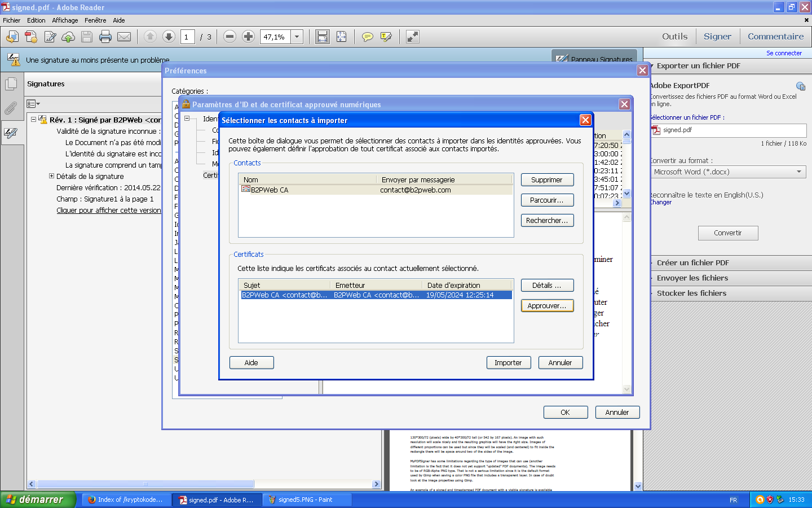This screenshot has width=812, height=508.
Task: Switch to Paint in the taskbar
Action: [306, 500]
